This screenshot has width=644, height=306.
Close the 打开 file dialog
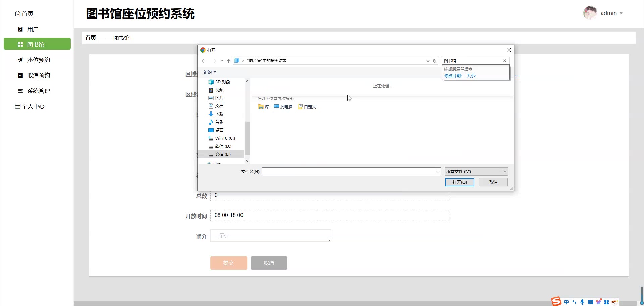(x=508, y=50)
